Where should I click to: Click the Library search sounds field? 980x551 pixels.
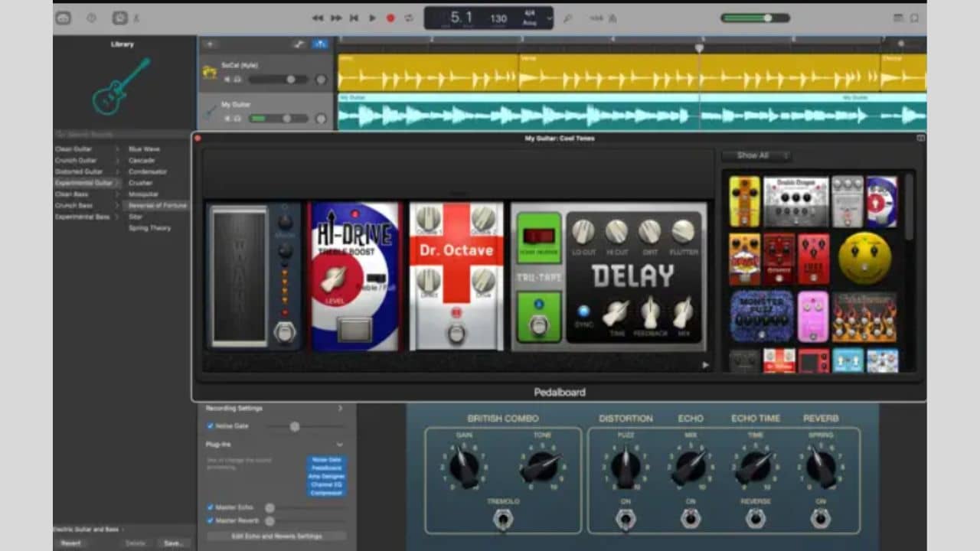click(122, 134)
